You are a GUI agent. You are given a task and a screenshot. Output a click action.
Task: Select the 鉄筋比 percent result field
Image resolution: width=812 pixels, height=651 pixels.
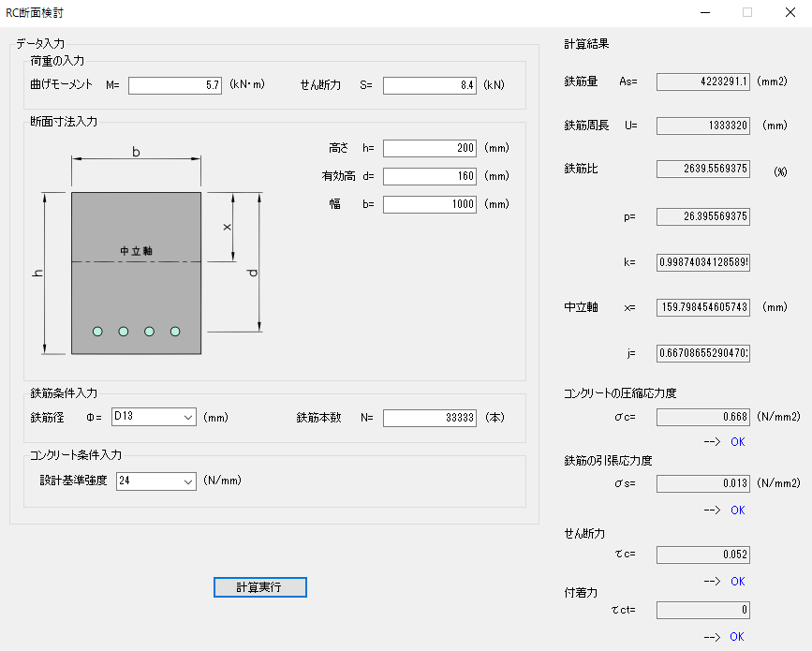pyautogui.click(x=702, y=170)
